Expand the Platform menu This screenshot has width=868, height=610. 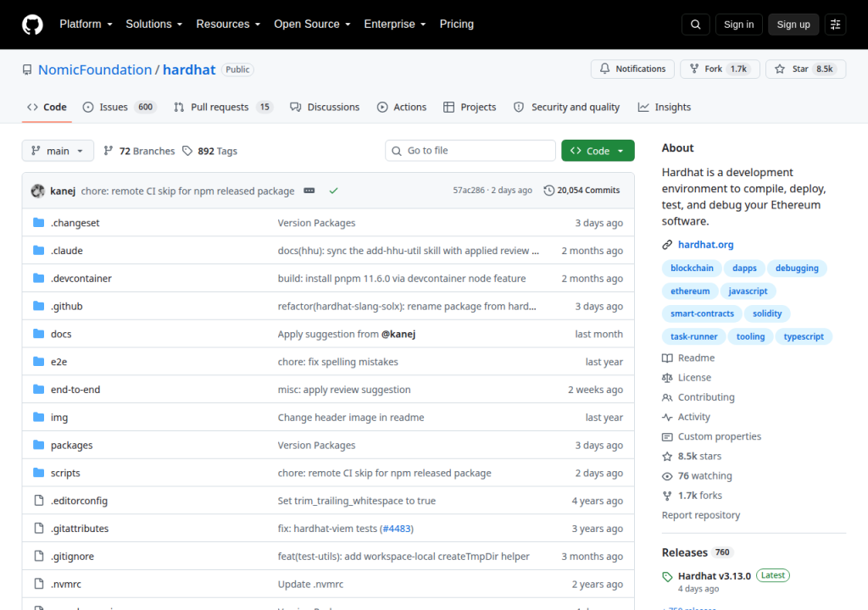click(x=86, y=25)
